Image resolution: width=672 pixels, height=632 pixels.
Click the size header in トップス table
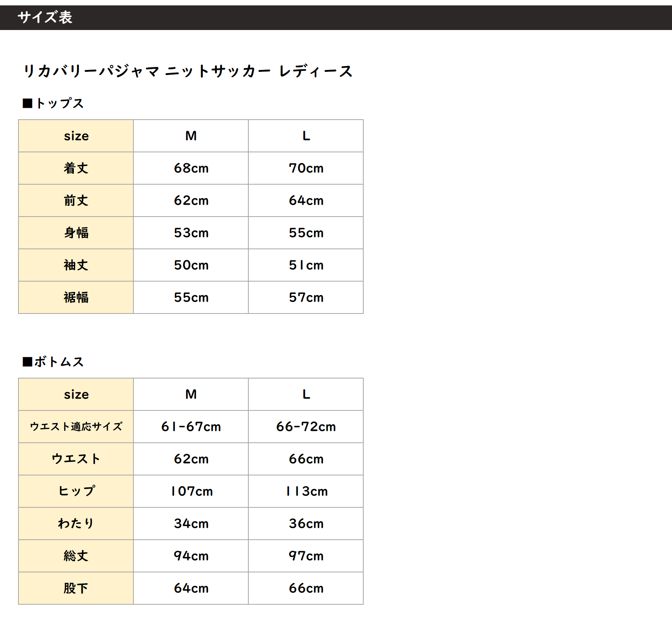click(76, 136)
